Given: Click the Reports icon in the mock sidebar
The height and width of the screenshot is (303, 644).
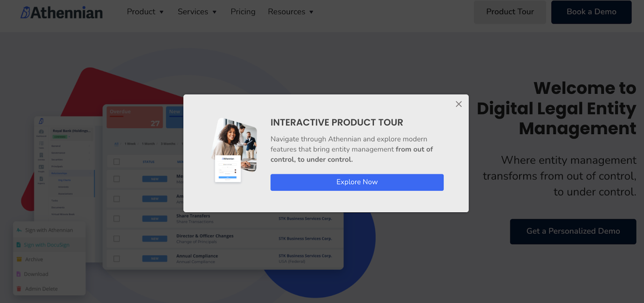Looking at the screenshot, I should click(41, 179).
